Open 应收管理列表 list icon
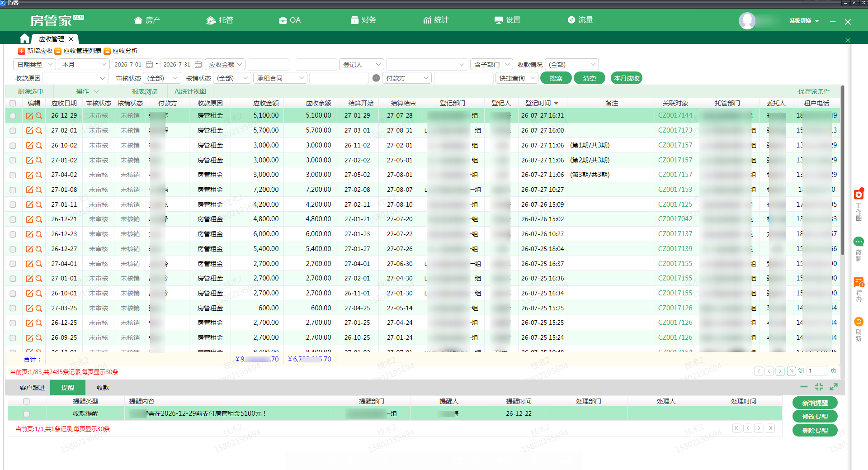This screenshot has width=868, height=470. 58,51
